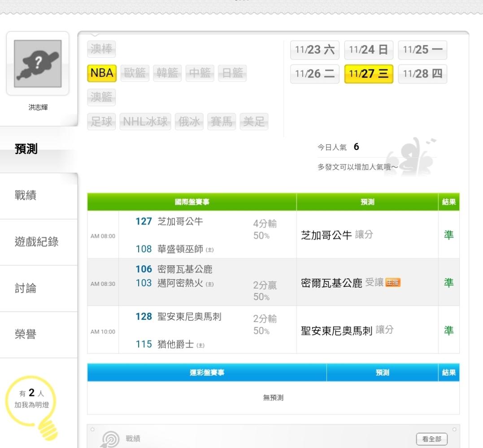Open the 榮譽 sidebar section
The height and width of the screenshot is (448, 483).
pos(26,334)
